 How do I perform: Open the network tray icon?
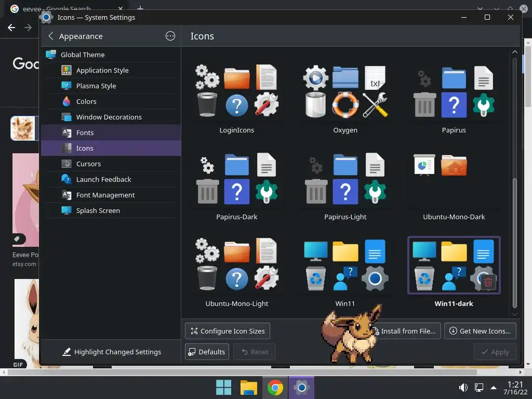point(478,388)
